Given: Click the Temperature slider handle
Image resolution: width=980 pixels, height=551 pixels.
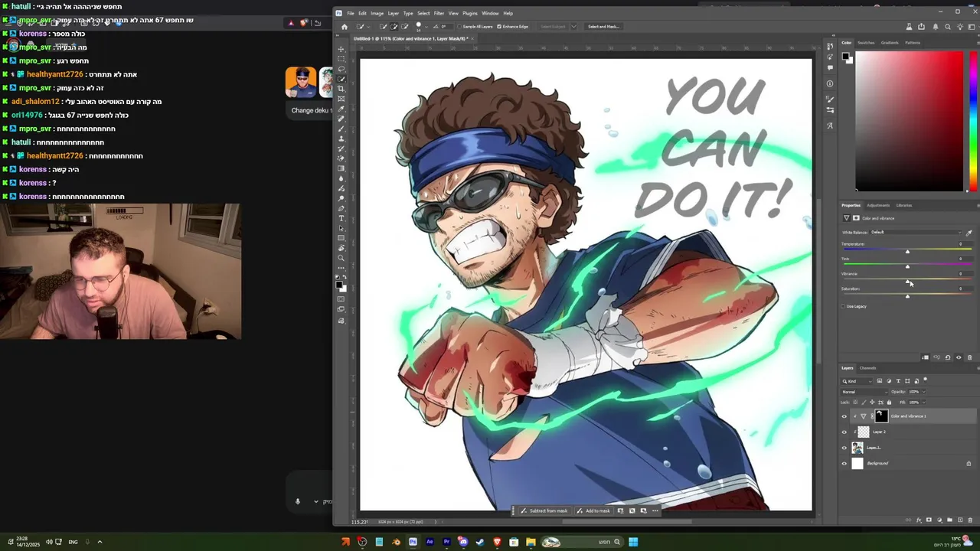Looking at the screenshot, I should click(x=907, y=252).
